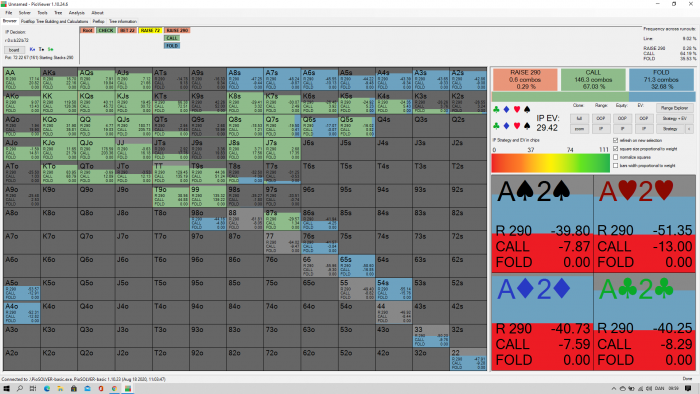Switch to the Tree information tab
Viewport: 700px width, 394px height.
click(x=123, y=21)
